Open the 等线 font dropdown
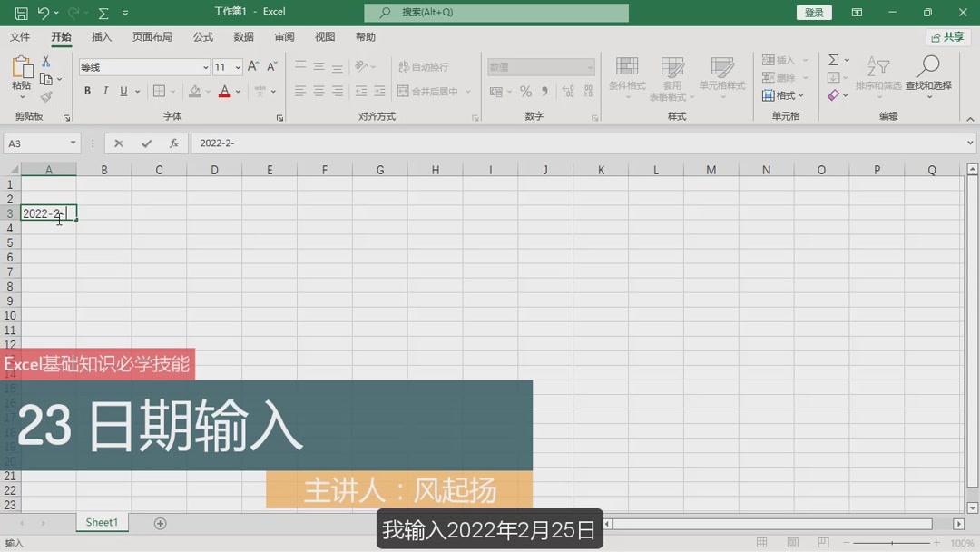This screenshot has height=552, width=980. pos(141,65)
